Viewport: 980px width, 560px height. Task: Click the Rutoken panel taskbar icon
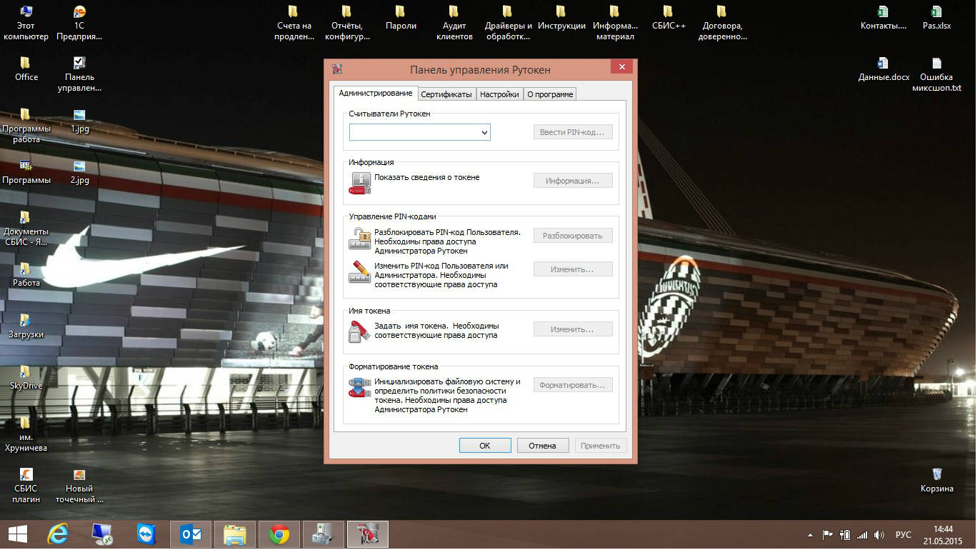pyautogui.click(x=368, y=534)
